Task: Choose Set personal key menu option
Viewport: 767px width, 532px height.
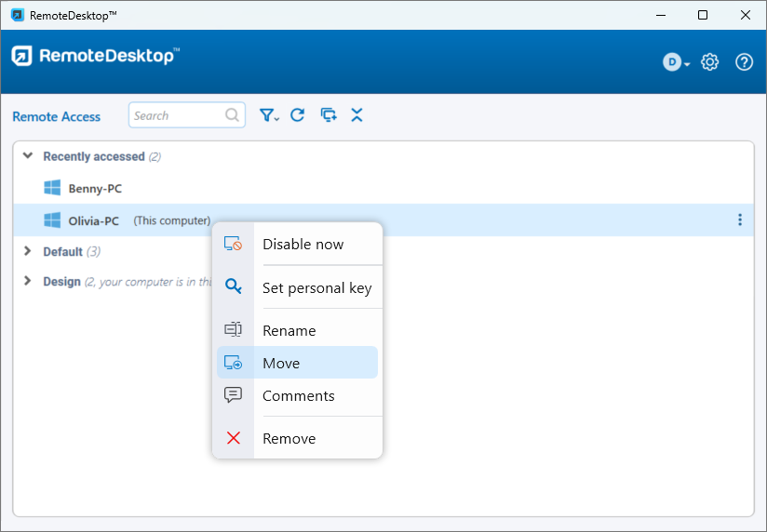Action: [x=316, y=288]
